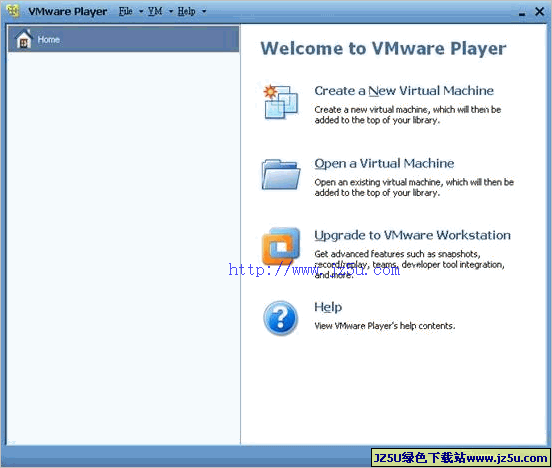552x468 pixels.
Task: Click the VMware Workstation upgrade icon
Action: coord(281,246)
